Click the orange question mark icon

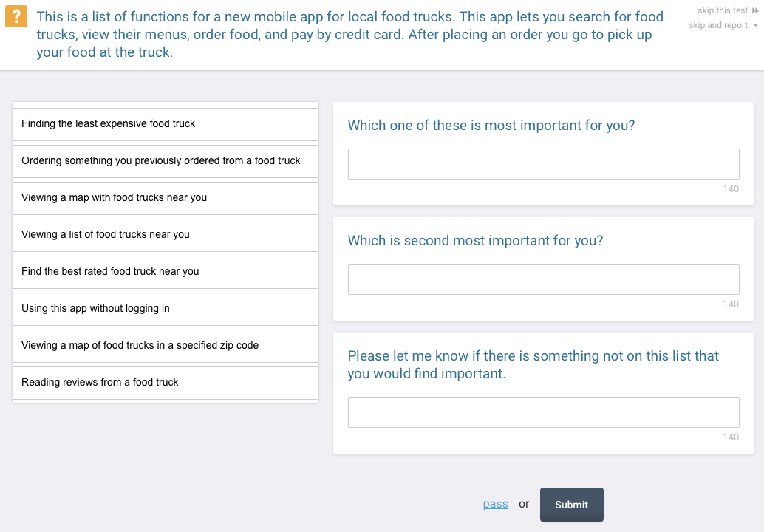click(16, 16)
